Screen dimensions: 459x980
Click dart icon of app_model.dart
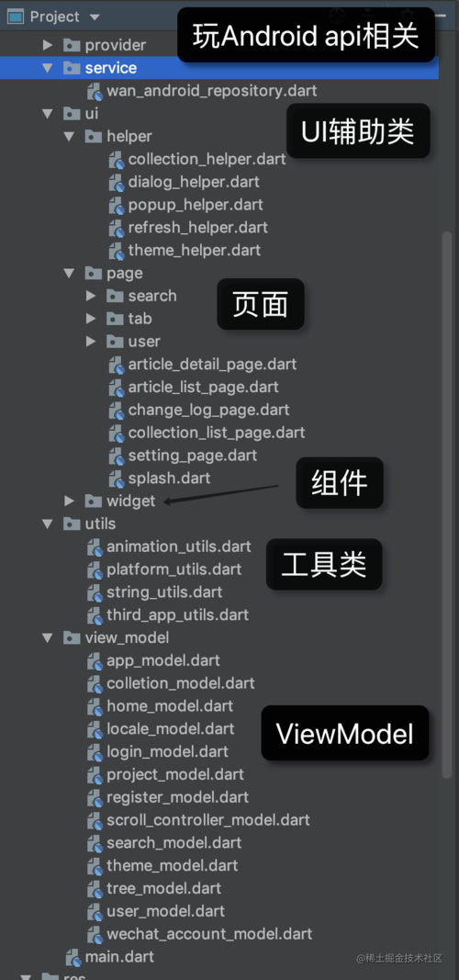(95, 660)
